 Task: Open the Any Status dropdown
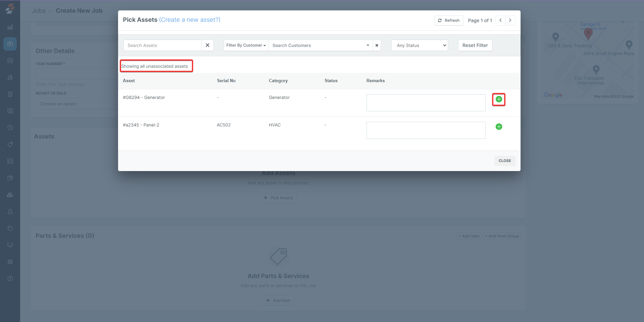coord(420,45)
